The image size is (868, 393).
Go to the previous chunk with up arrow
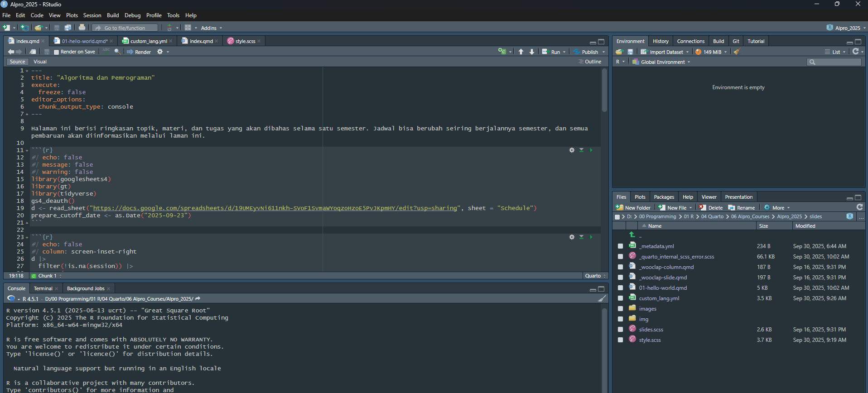[521, 52]
